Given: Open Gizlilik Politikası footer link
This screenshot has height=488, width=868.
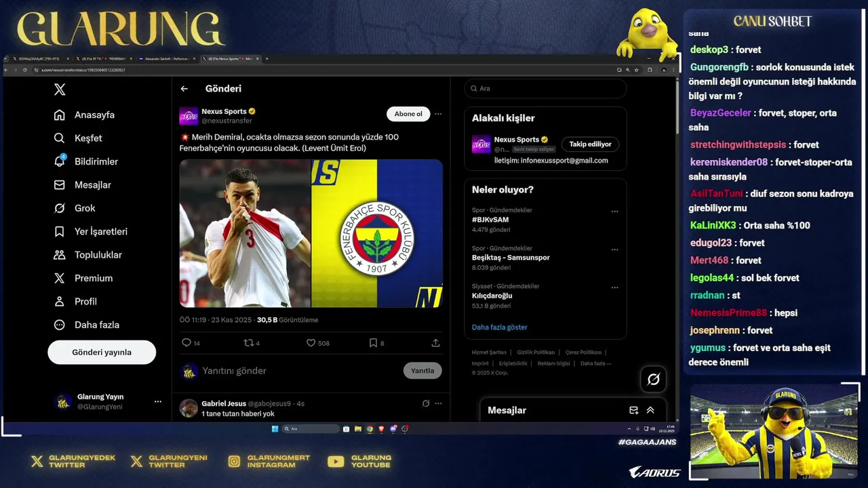Looking at the screenshot, I should point(536,352).
